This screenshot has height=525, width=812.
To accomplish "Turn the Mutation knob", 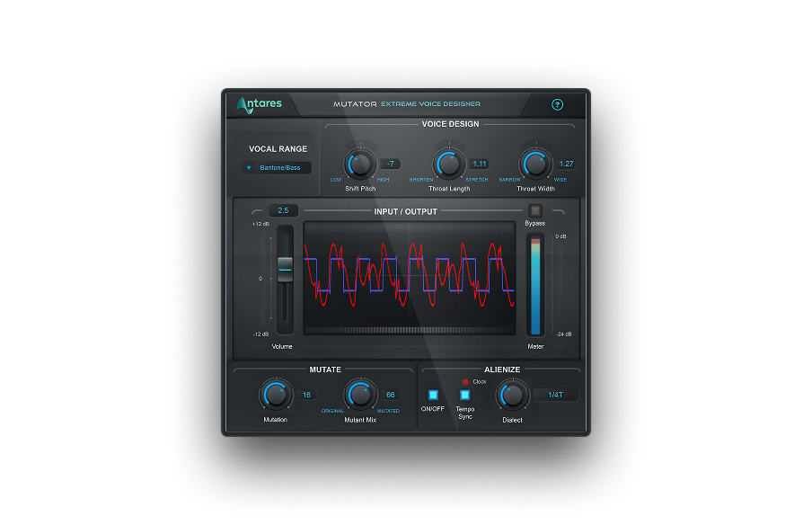I will click(x=276, y=396).
